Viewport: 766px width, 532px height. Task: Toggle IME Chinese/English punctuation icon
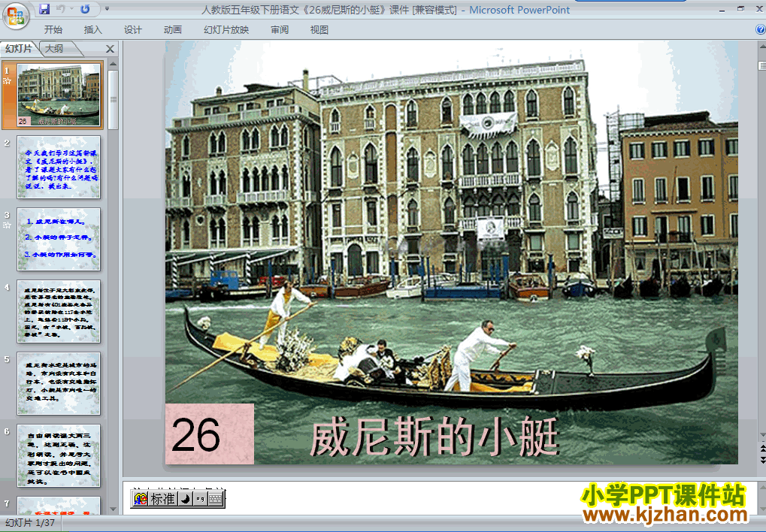click(200, 499)
